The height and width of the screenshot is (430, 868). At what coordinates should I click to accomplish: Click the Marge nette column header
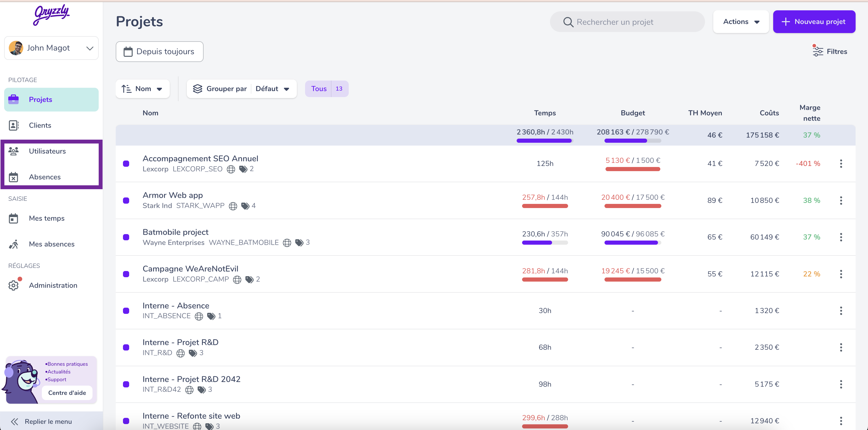[810, 113]
